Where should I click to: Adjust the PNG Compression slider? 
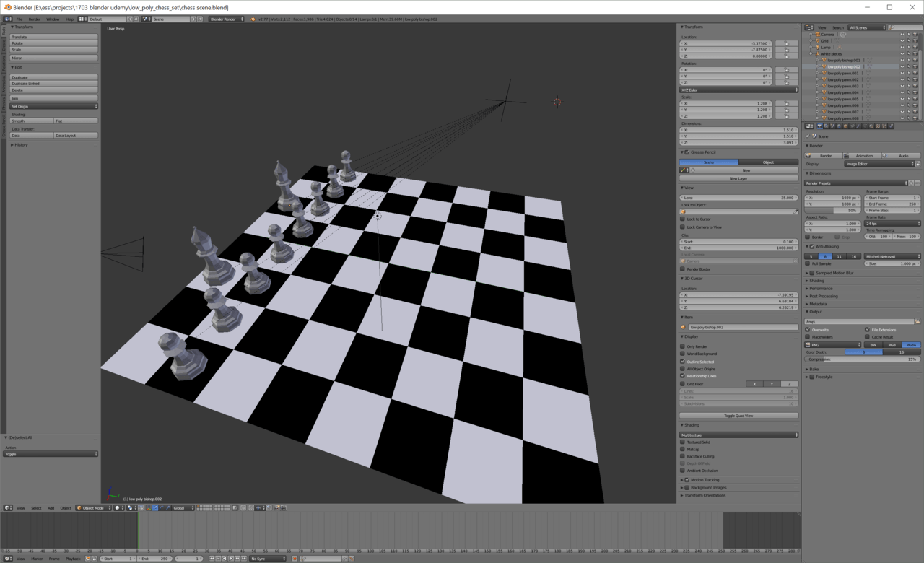click(863, 359)
